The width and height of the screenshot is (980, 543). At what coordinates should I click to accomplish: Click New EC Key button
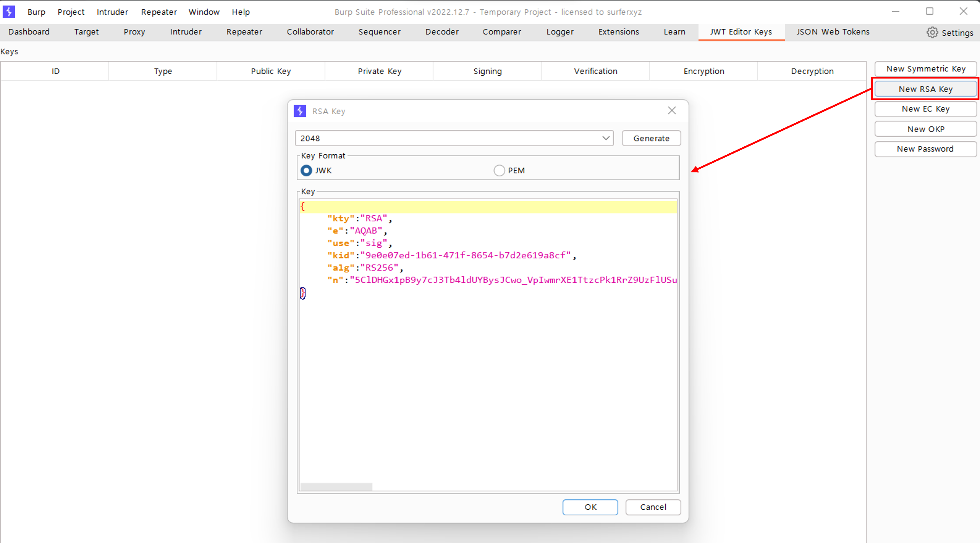tap(926, 109)
